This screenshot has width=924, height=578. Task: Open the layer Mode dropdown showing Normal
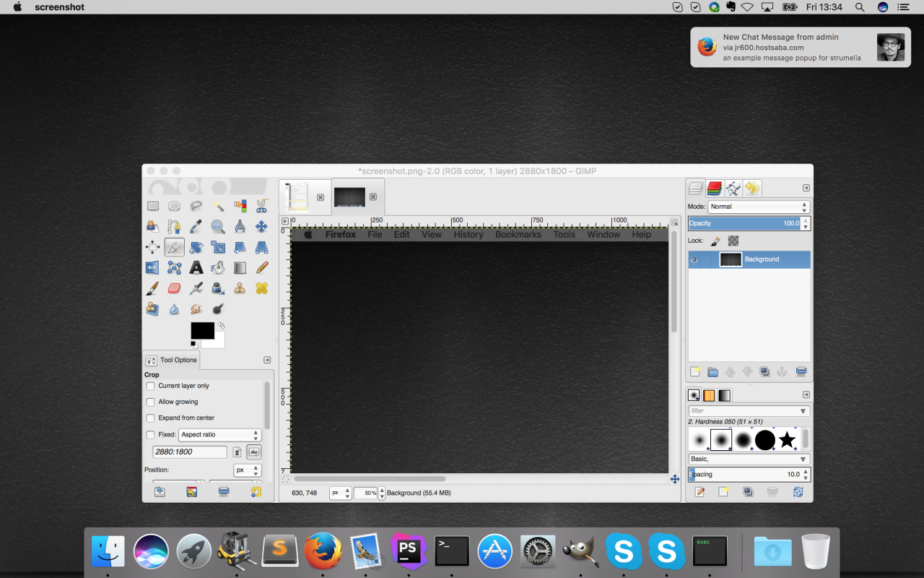758,207
